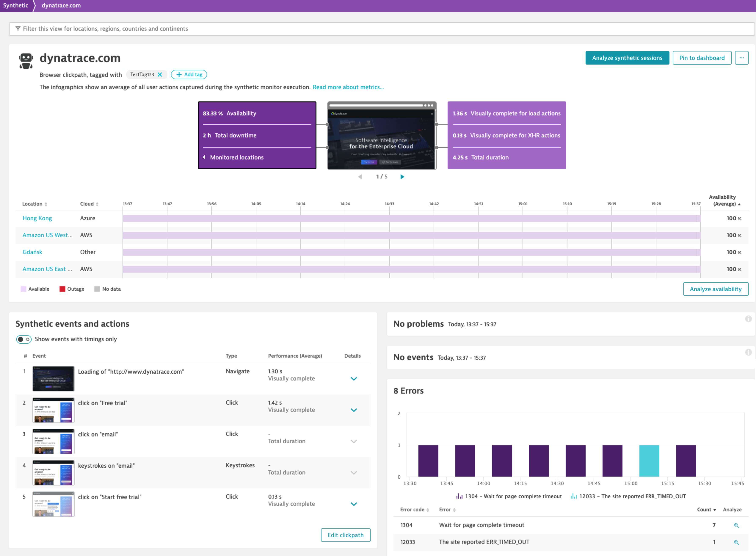The width and height of the screenshot is (756, 556).
Task: Open thumbnail of click on Free trial
Action: point(53,410)
